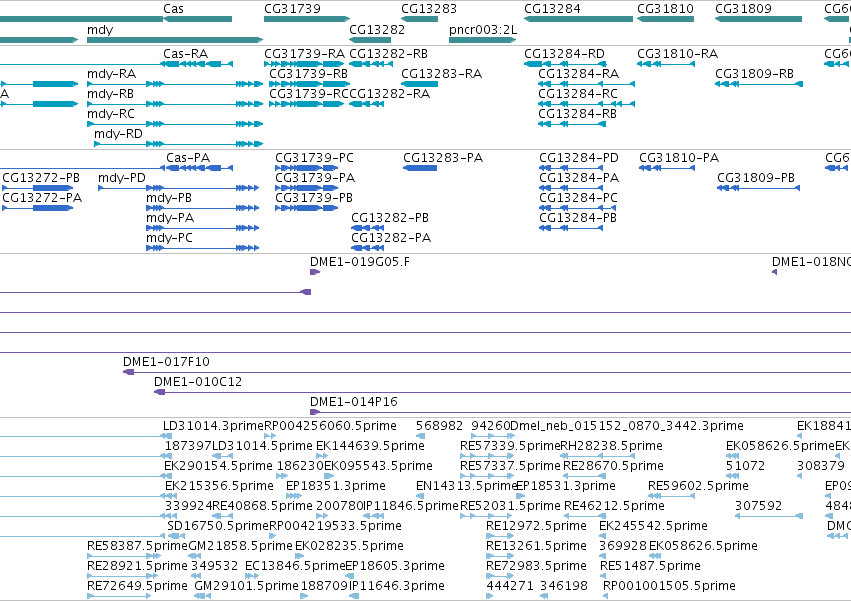
Task: Select the CG31810 gene bar
Action: tap(665, 19)
